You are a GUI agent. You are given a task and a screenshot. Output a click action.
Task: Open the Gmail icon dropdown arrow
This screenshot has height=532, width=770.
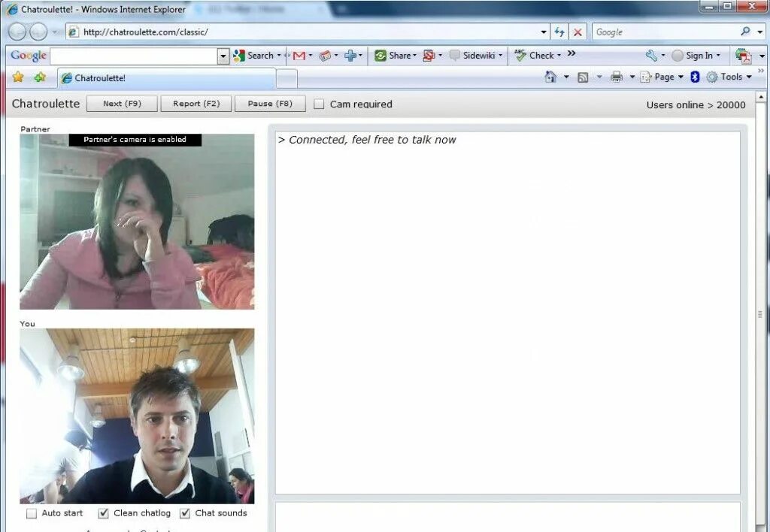[x=311, y=56]
